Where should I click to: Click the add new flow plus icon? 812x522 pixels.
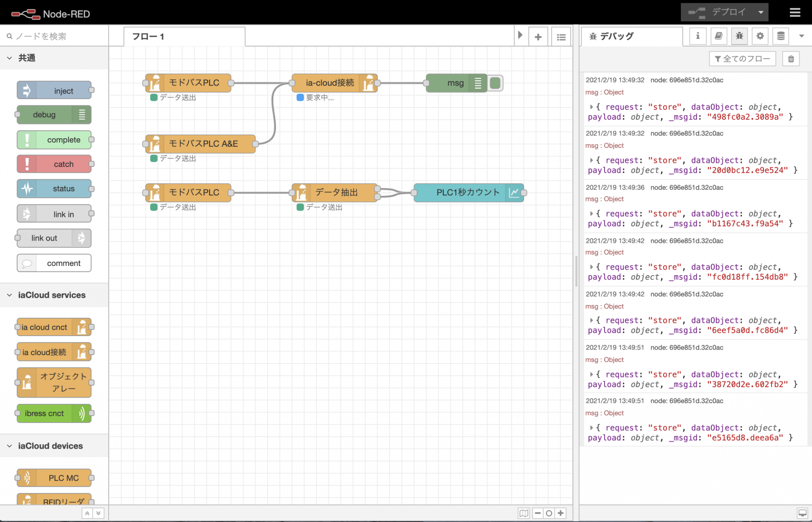(538, 37)
